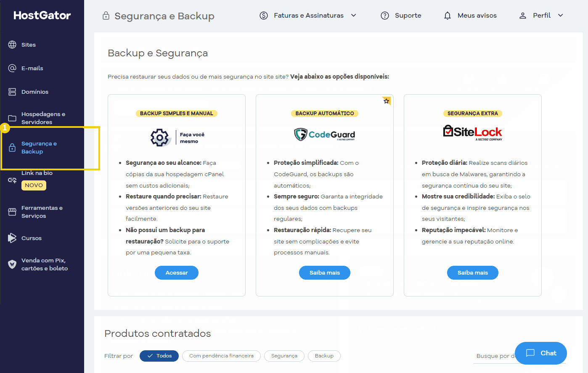The image size is (588, 373).
Task: Click the SEGURANÇA EXTRA label
Action: pos(473,114)
